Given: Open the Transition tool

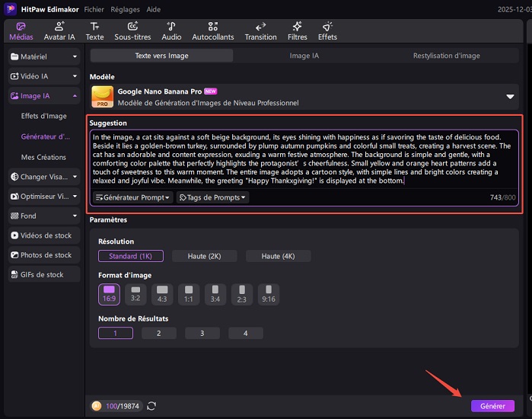Looking at the screenshot, I should tap(260, 30).
